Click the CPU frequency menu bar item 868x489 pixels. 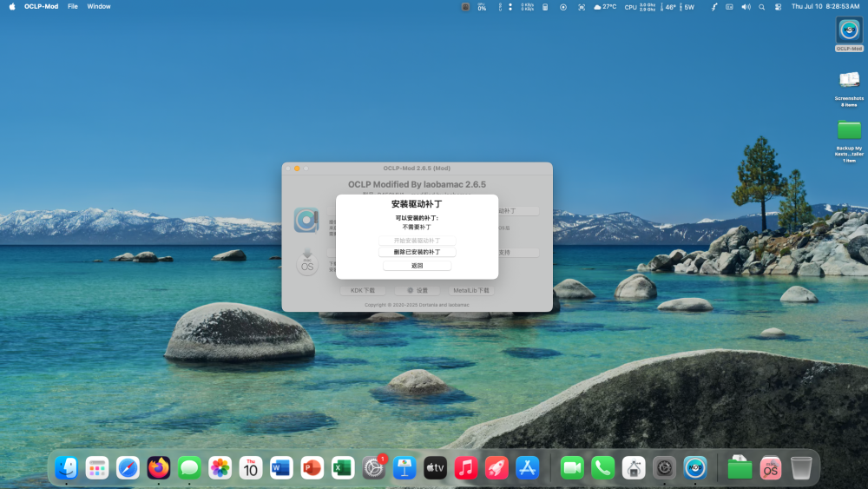[640, 7]
